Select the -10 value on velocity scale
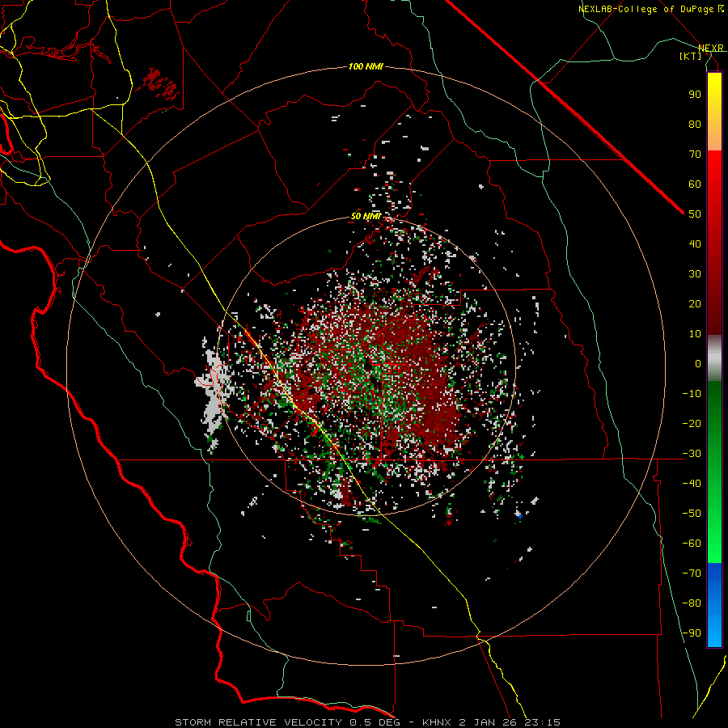This screenshot has height=728, width=728. [692, 394]
